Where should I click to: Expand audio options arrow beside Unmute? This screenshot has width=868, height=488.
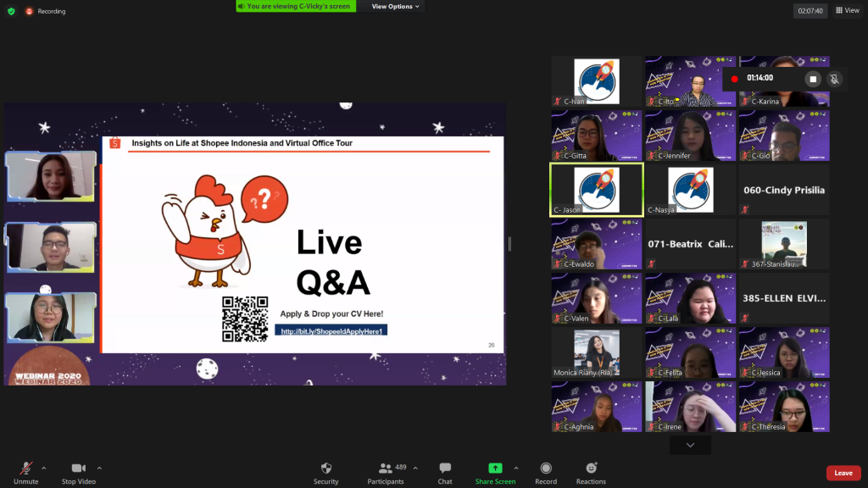(44, 468)
